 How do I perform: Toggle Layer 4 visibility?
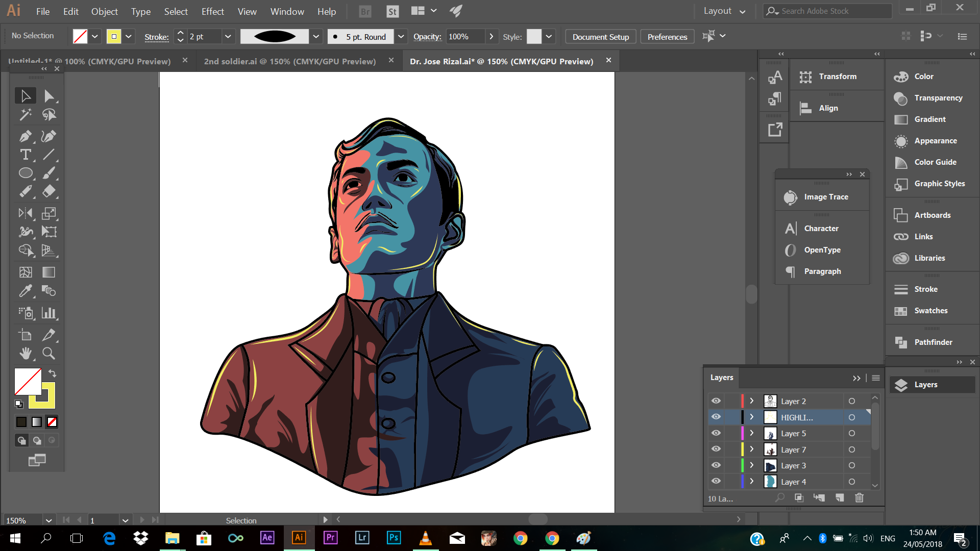[716, 481]
